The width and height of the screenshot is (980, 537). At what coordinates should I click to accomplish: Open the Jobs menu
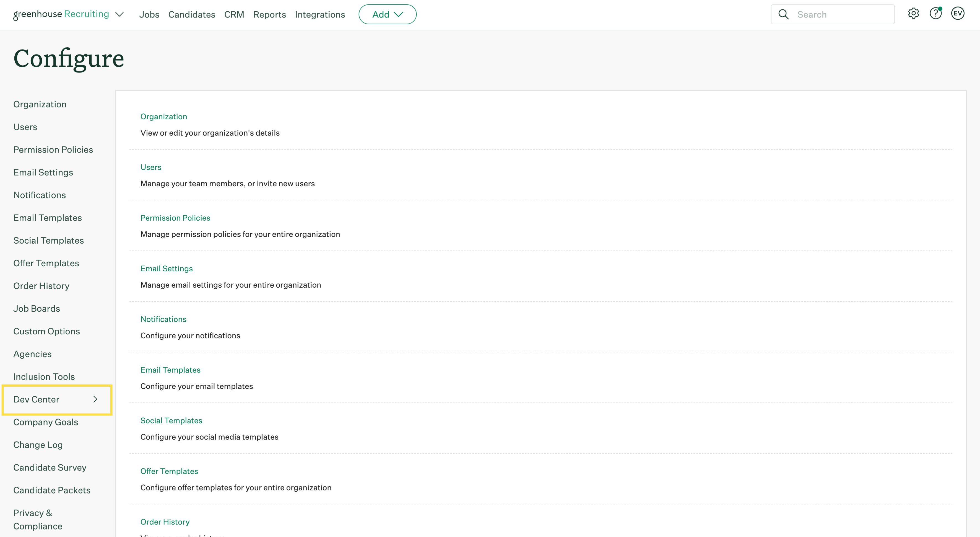tap(149, 14)
